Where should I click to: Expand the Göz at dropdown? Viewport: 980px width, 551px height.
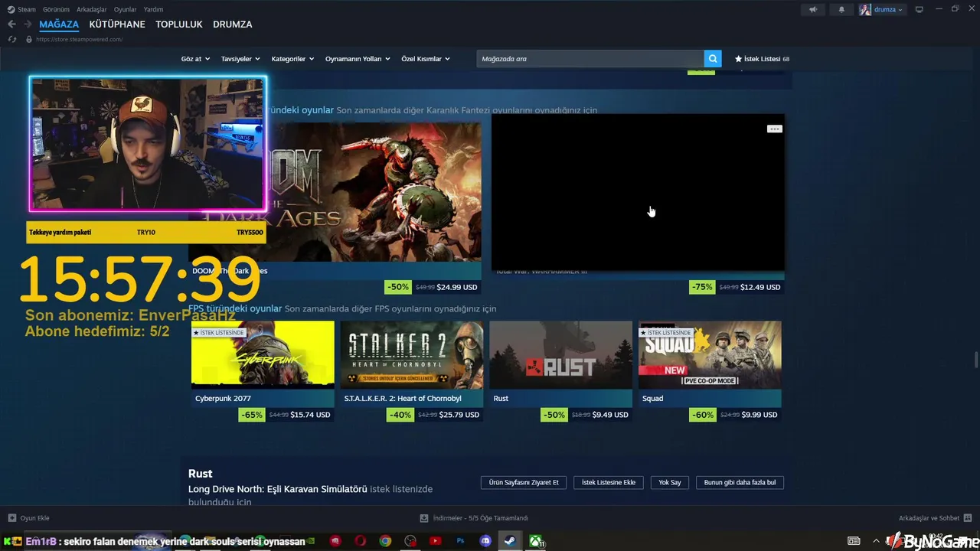[x=194, y=59]
